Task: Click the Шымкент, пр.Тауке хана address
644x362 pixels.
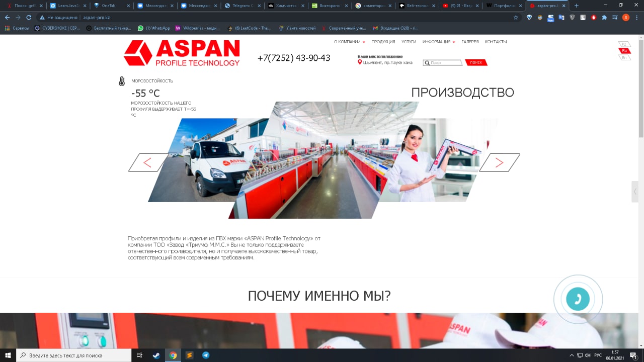Action: (x=387, y=62)
